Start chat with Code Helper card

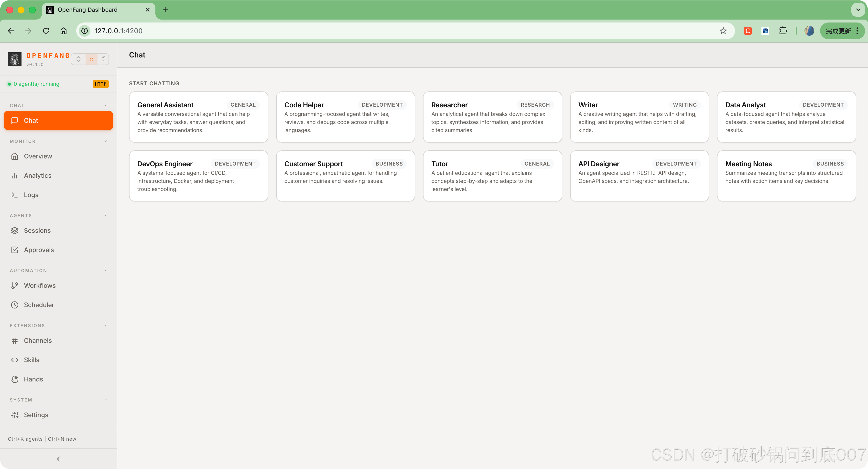[x=345, y=117]
